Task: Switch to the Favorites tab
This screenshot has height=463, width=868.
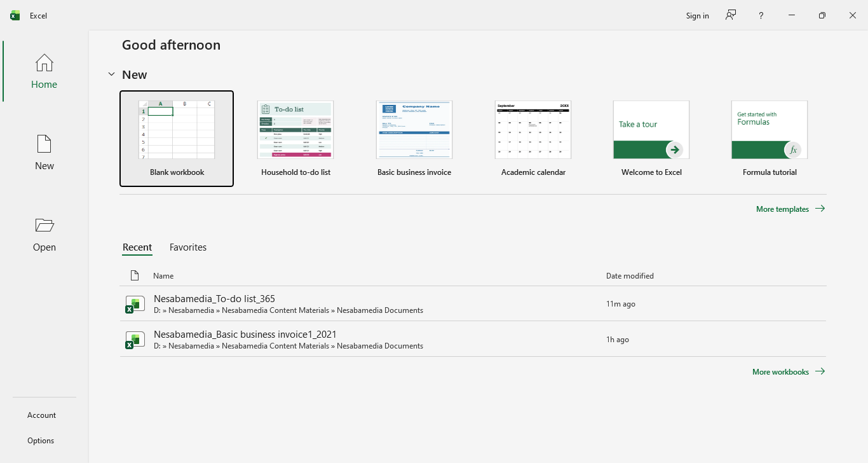Action: [187, 247]
